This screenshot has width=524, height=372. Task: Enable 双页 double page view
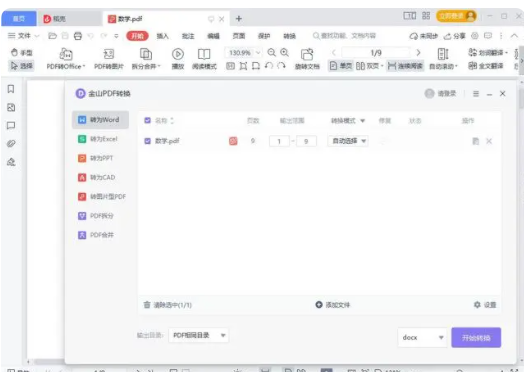click(x=369, y=66)
